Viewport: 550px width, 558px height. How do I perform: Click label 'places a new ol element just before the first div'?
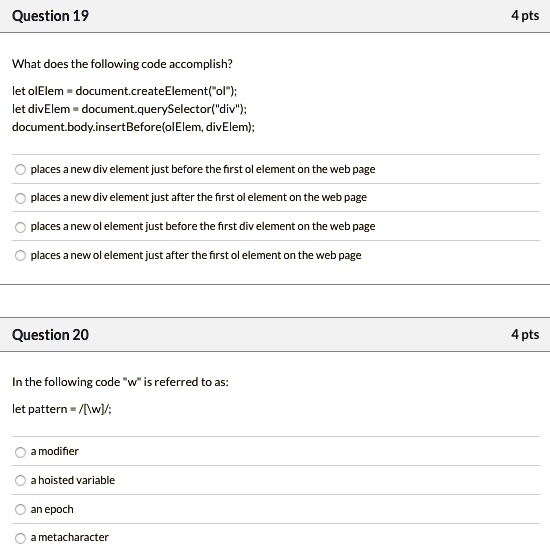203,226
